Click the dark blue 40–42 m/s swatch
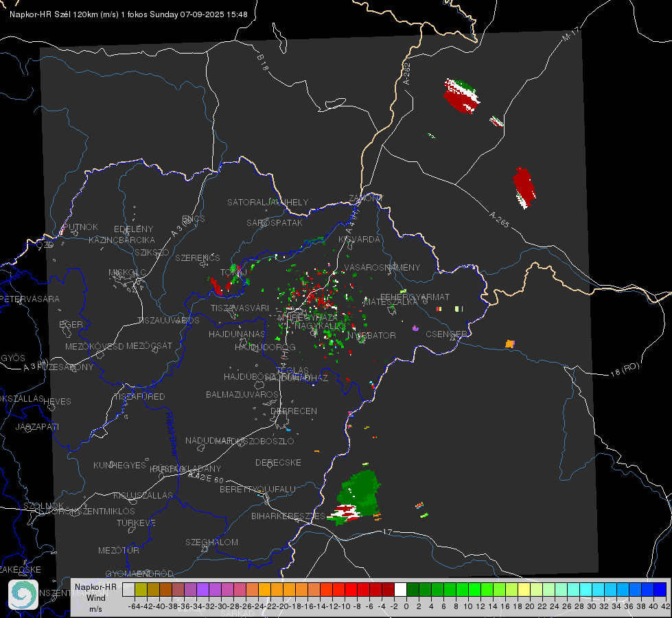The height and width of the screenshot is (618, 672). (x=660, y=589)
